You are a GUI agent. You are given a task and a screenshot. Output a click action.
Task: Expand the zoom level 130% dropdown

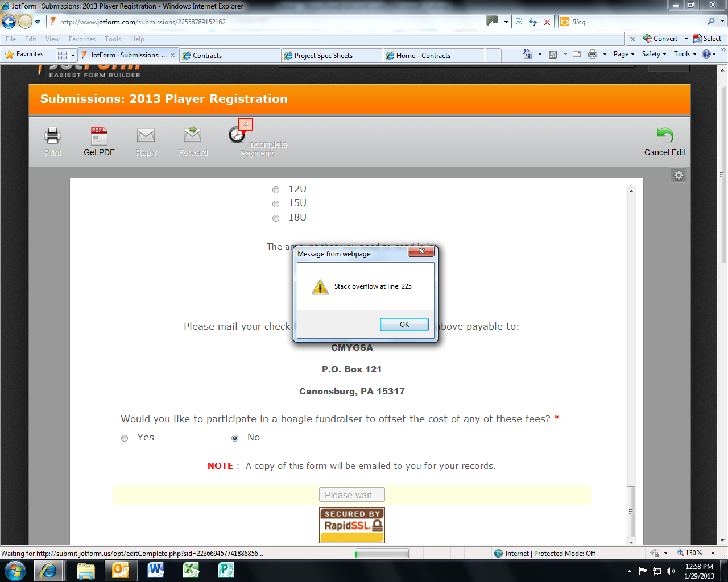[x=713, y=553]
